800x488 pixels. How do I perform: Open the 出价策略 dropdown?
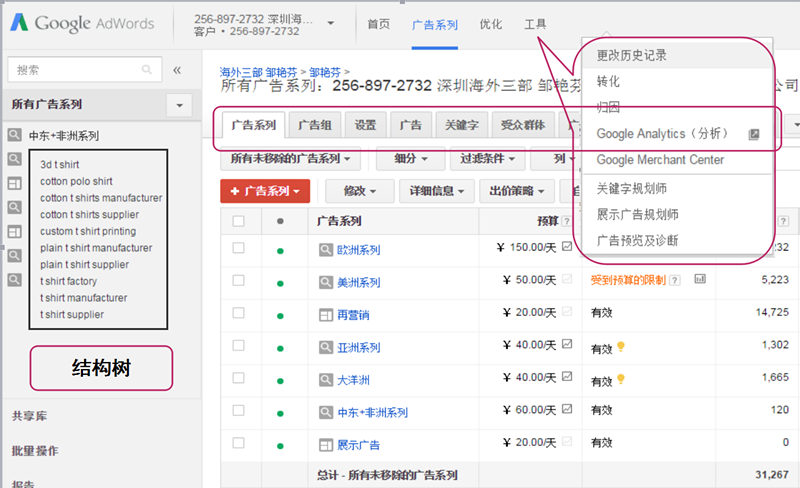(516, 191)
